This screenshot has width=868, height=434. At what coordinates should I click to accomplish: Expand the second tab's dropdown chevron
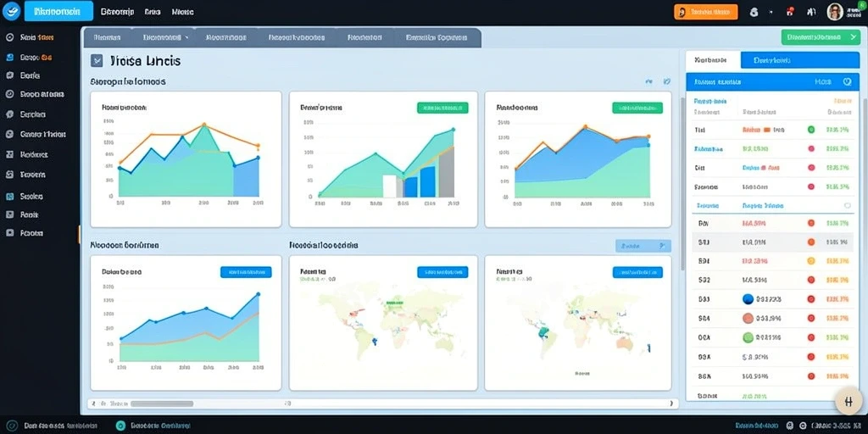pyautogui.click(x=186, y=37)
